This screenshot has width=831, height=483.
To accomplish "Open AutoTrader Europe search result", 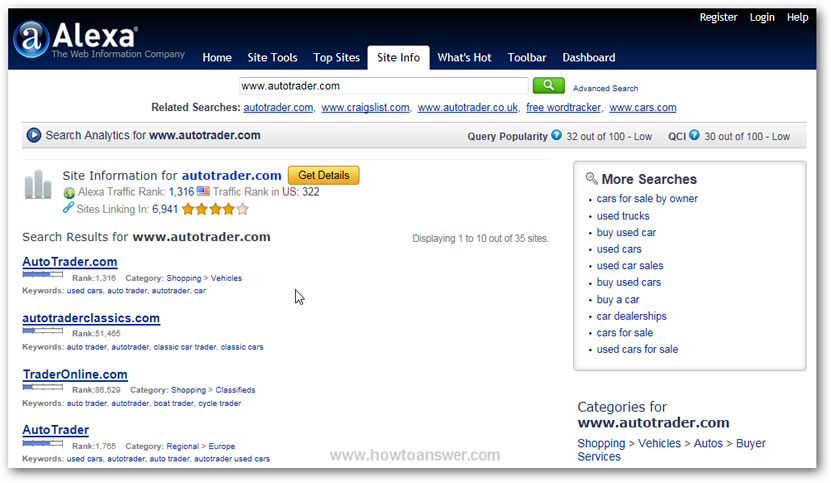I will 56,429.
